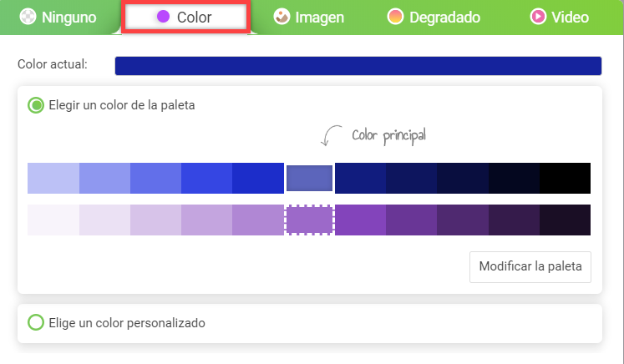Pick the black swatch in top row
624x364 pixels.
point(565,178)
